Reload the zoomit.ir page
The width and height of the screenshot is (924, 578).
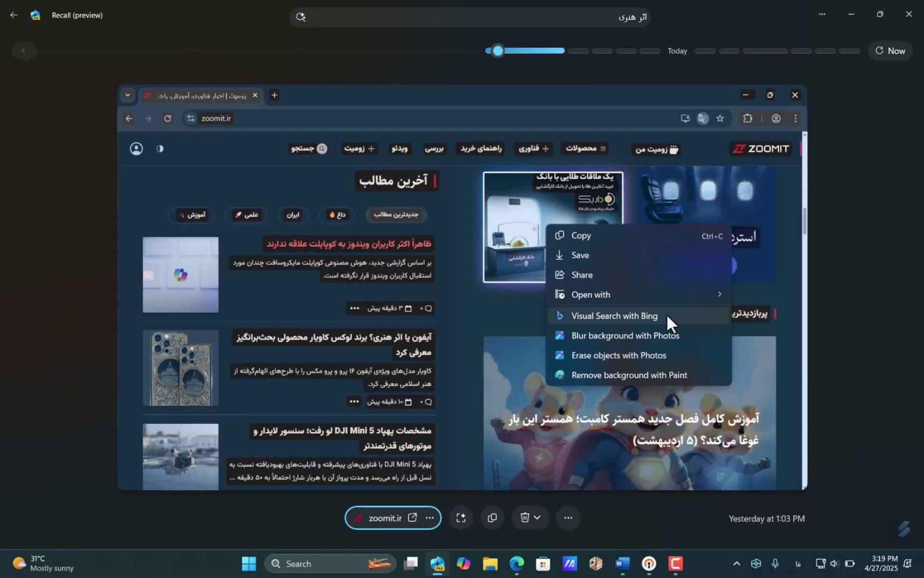click(167, 118)
